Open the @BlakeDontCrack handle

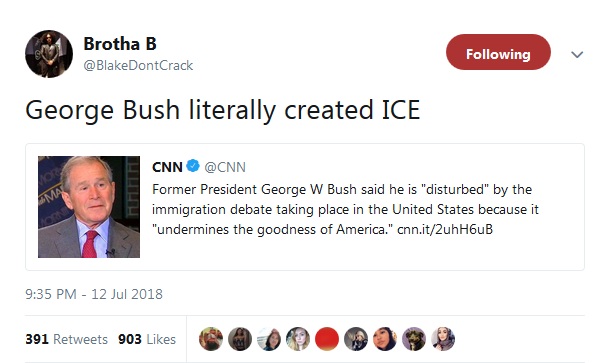coord(138,66)
